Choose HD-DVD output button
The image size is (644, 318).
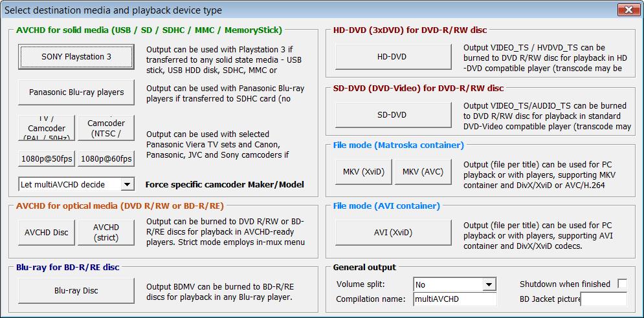(392, 57)
